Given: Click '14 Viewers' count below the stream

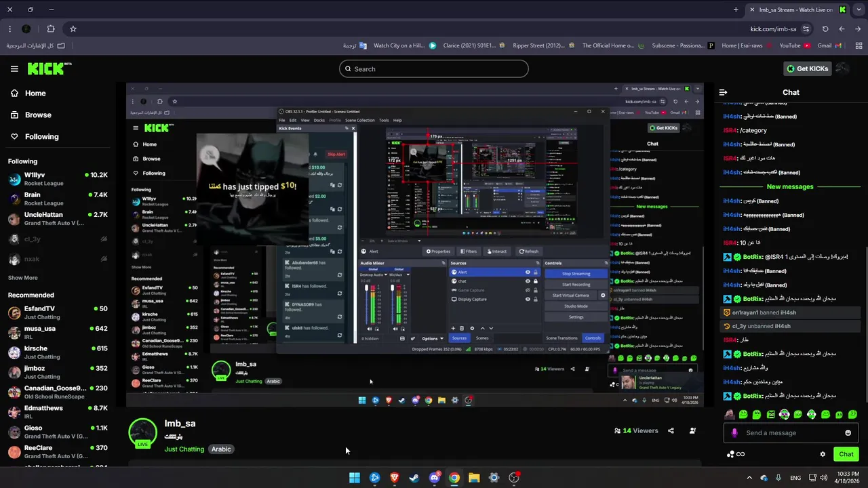Looking at the screenshot, I should pyautogui.click(x=636, y=430).
